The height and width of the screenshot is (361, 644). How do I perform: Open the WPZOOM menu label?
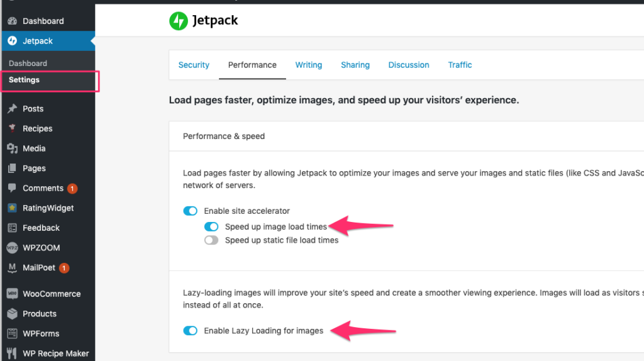click(42, 248)
